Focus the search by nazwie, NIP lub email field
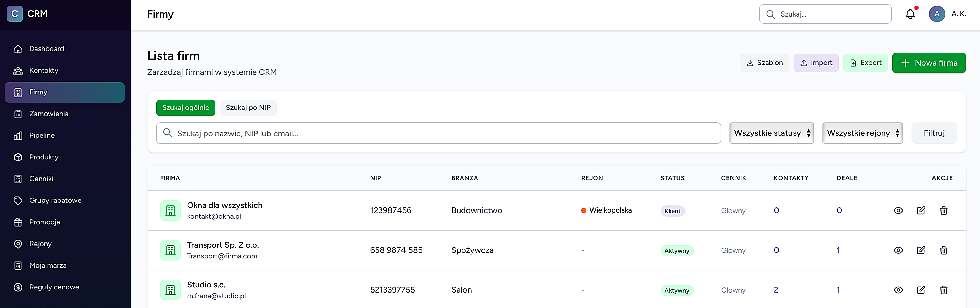 pyautogui.click(x=438, y=133)
